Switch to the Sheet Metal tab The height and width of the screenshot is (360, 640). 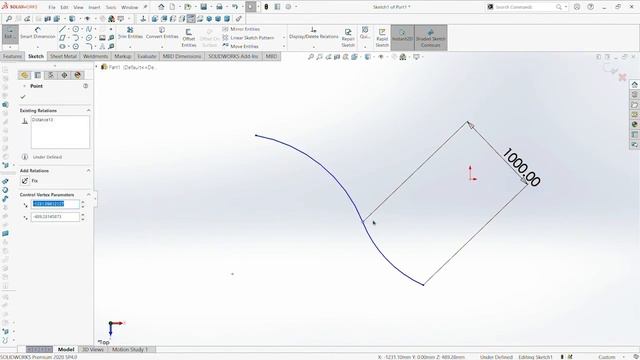(x=63, y=56)
